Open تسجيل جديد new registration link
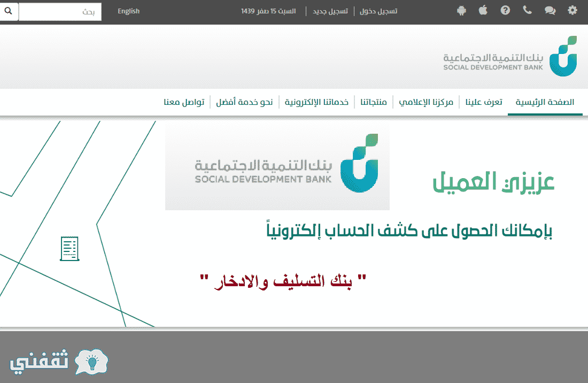Screen dimensions: 588x383 click(330, 11)
